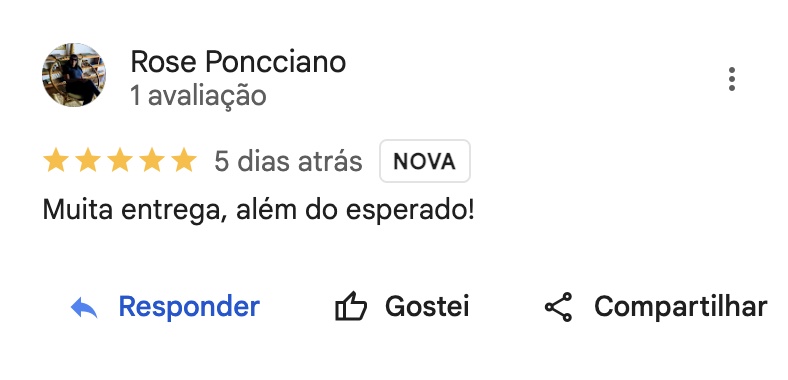Click the '5 dias atrás' timestamp

click(288, 161)
